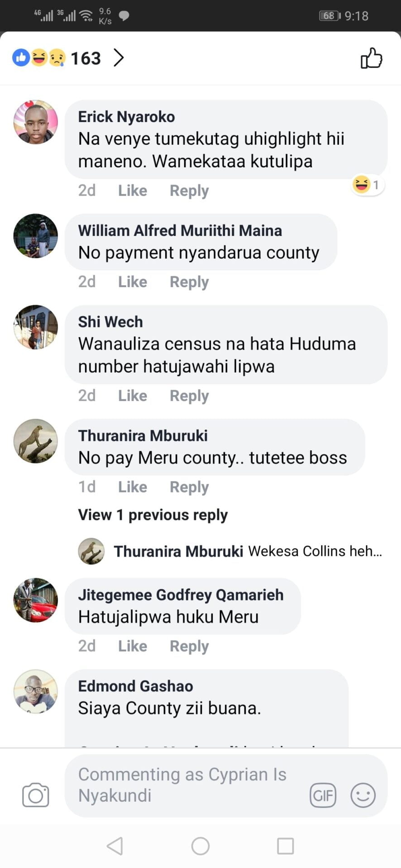Expand reactions list with the chevron arrow

pos(119,58)
